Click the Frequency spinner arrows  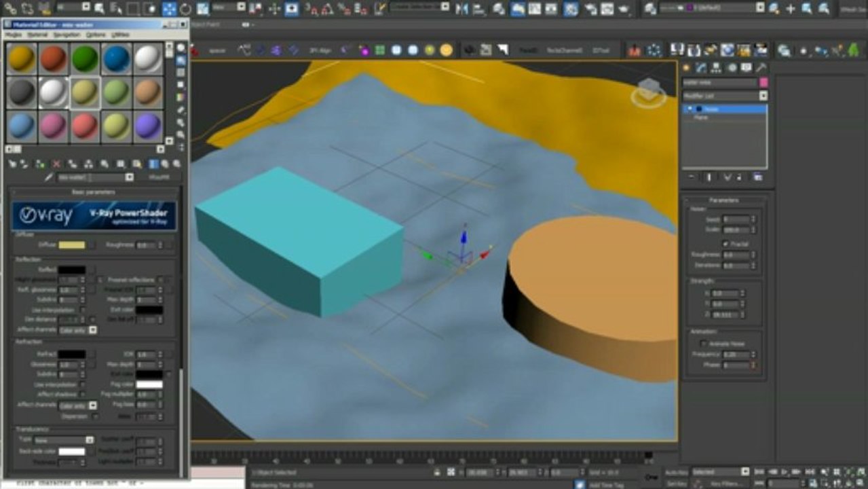point(753,355)
